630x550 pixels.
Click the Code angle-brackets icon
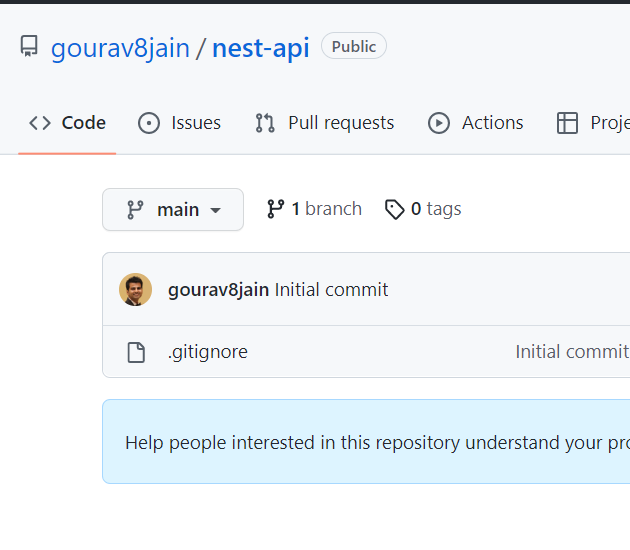click(x=40, y=123)
